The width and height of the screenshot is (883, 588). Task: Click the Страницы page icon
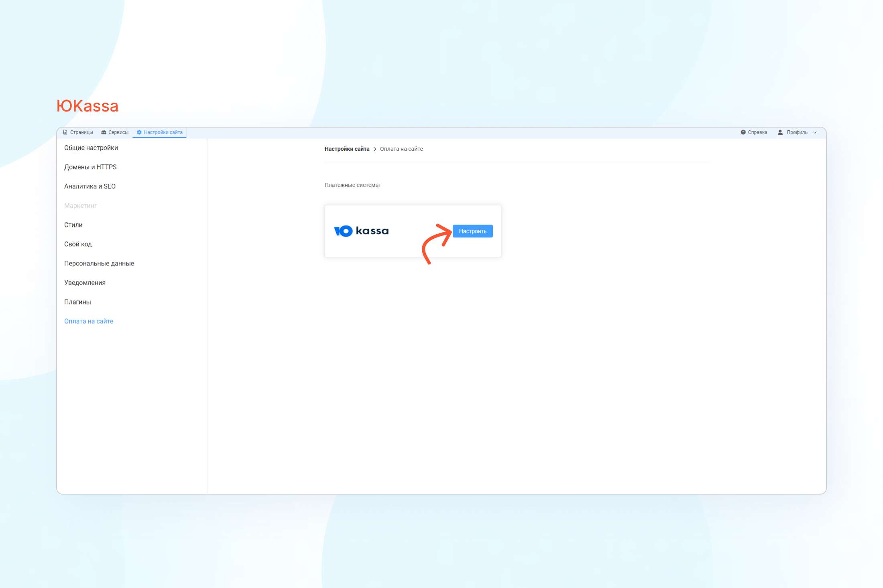pos(65,132)
